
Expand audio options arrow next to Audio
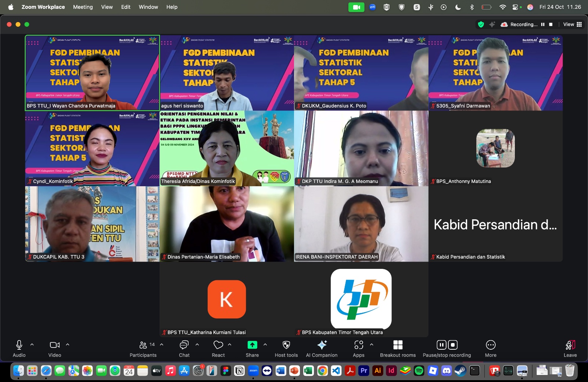(32, 345)
